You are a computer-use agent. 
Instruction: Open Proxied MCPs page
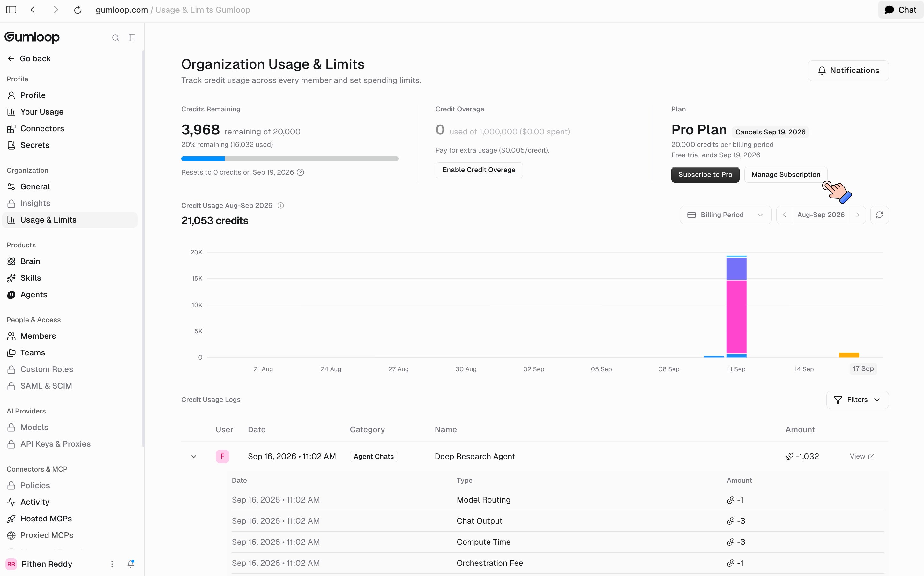point(70,535)
